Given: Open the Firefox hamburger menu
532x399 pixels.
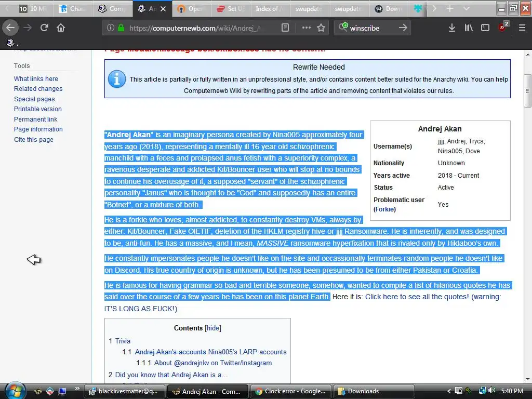Looking at the screenshot, I should [x=522, y=28].
